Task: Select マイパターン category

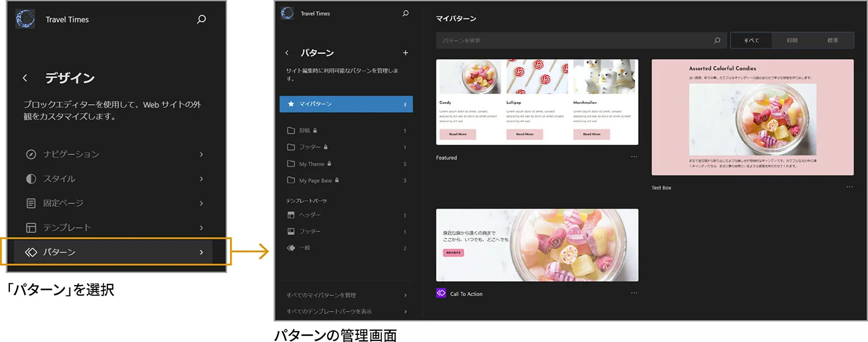Action: coord(346,104)
